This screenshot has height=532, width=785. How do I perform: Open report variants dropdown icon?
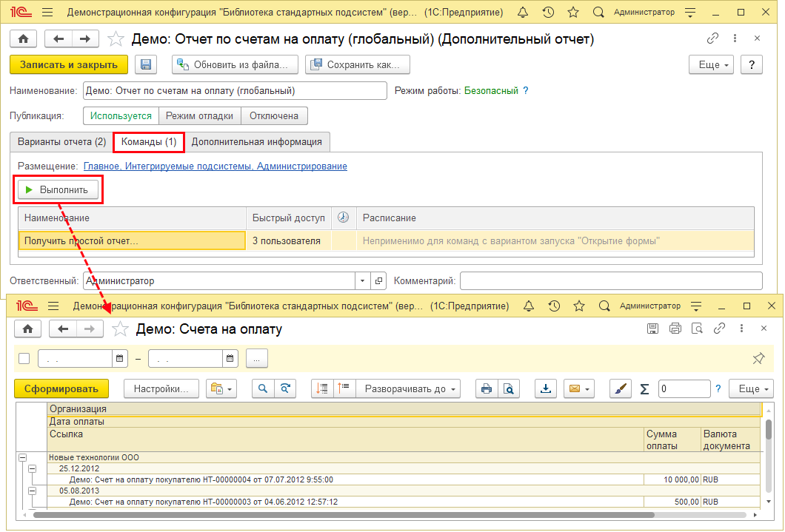[221, 388]
